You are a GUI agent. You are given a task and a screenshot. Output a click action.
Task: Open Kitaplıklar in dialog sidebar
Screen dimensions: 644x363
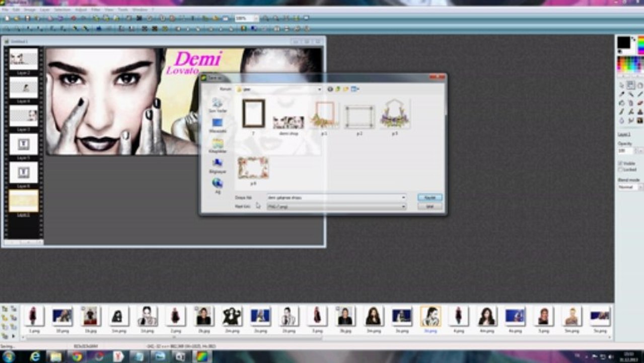[218, 146]
